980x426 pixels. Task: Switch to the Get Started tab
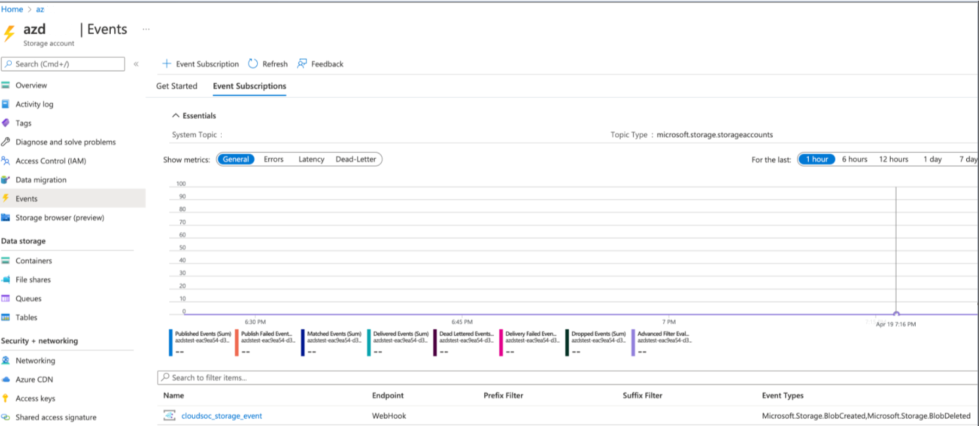tap(176, 86)
